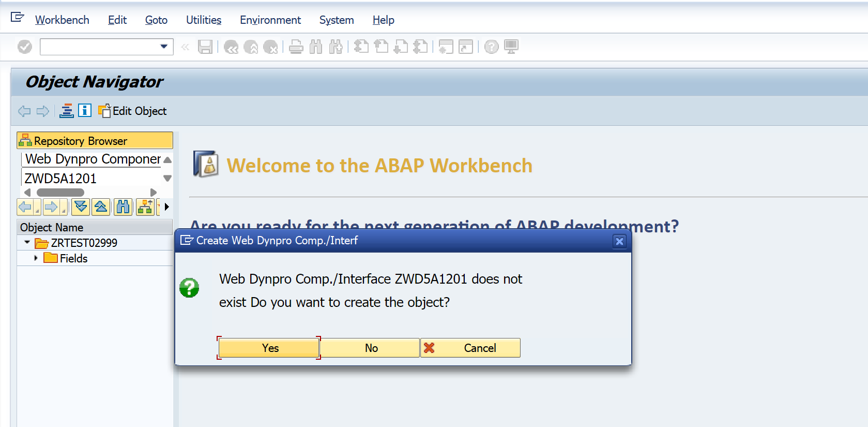The height and width of the screenshot is (427, 868).
Task: Click the Expand all nodes icon in the Repository Browser
Action: pyautogui.click(x=81, y=207)
